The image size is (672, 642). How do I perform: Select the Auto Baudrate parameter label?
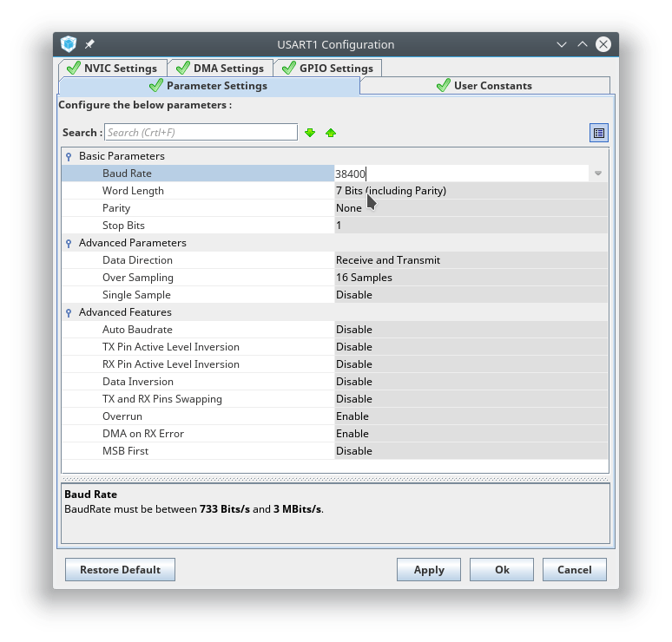pos(137,330)
